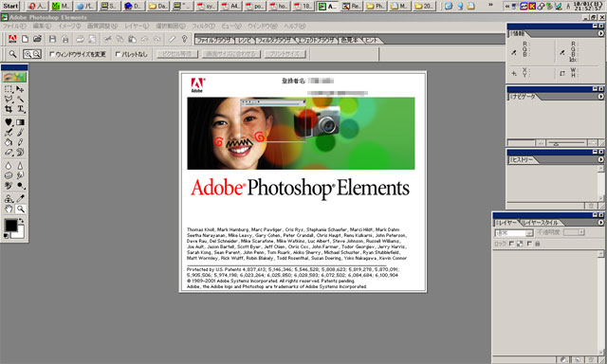Open the Info panel flyout menu arrow
Screen dimensions: 607x364
click(600, 34)
